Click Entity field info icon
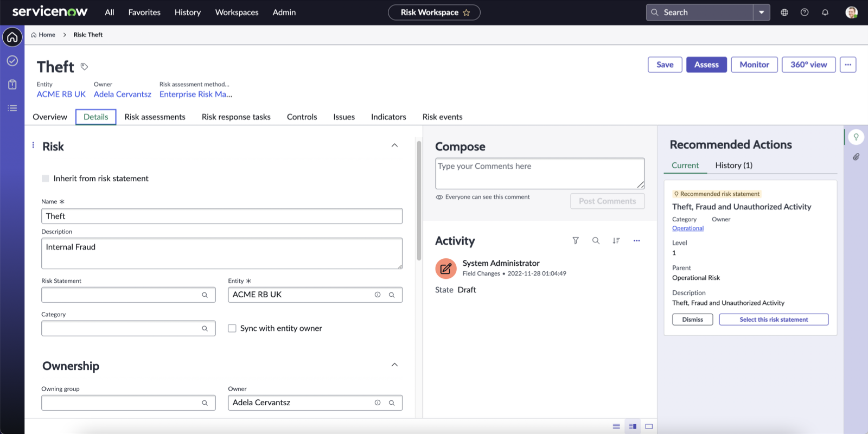 point(378,295)
